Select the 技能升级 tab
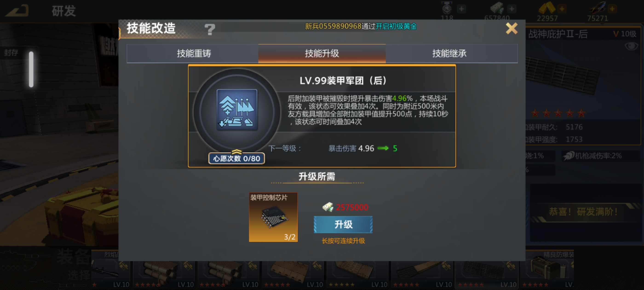 click(322, 53)
